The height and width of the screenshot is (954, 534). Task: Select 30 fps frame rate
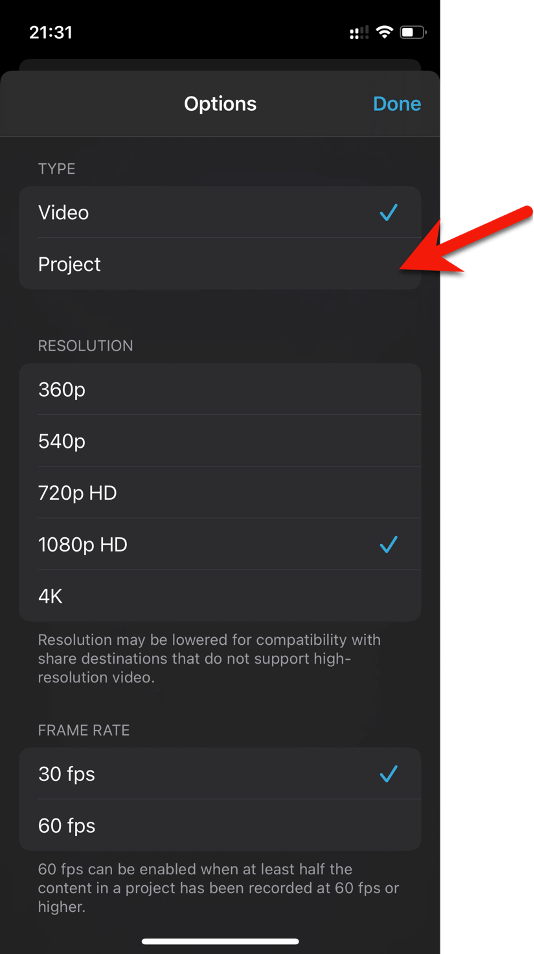[220, 774]
